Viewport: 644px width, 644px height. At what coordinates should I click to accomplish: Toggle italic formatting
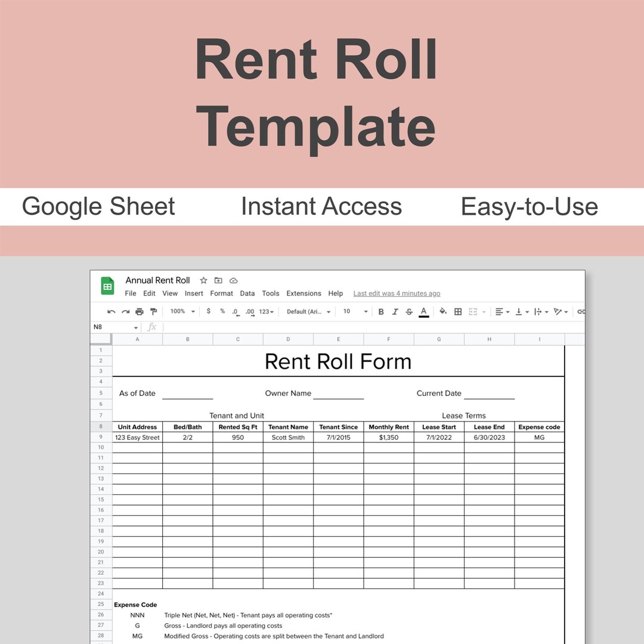395,311
